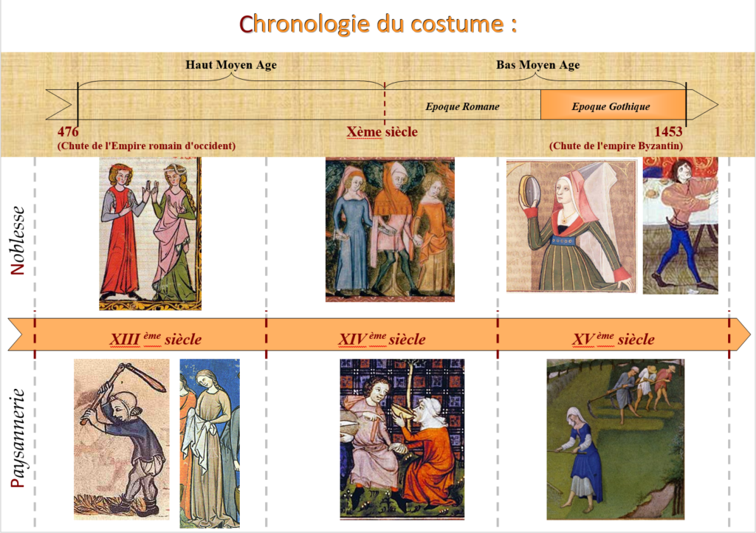Select the orange "Epoque Gothique" box
Viewport: 756px width, 533px height.
613,105
